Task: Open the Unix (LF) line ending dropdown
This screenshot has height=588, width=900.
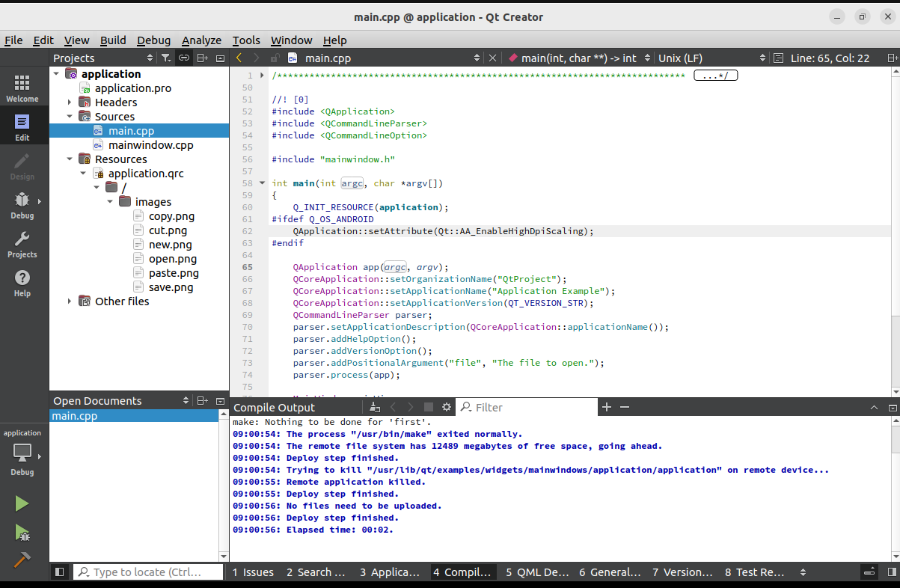Action: coord(711,58)
